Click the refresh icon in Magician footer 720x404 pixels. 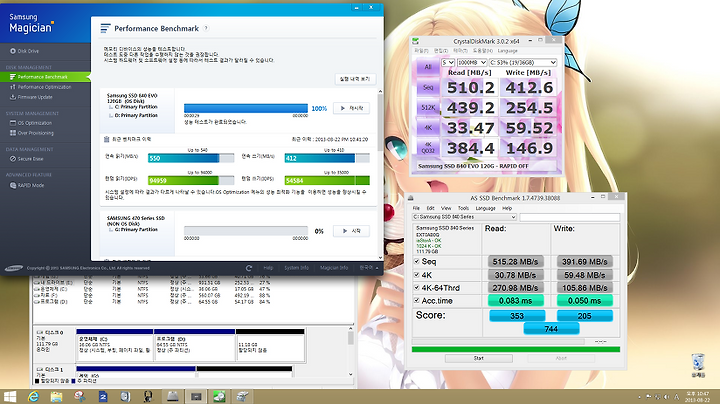(x=249, y=268)
